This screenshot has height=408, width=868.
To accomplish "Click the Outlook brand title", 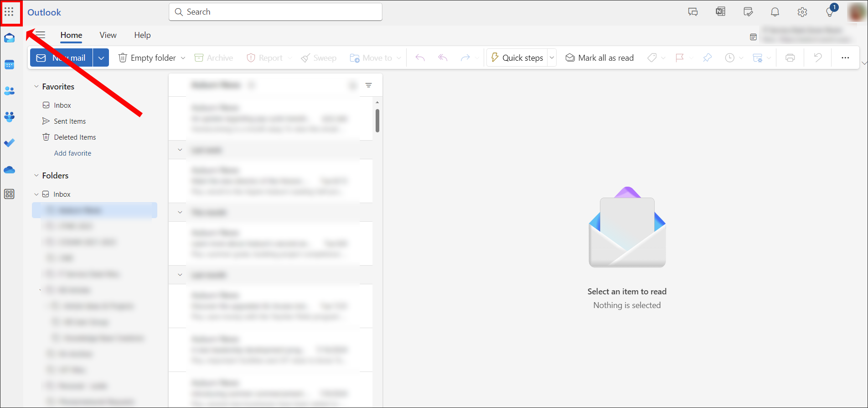I will click(x=44, y=12).
